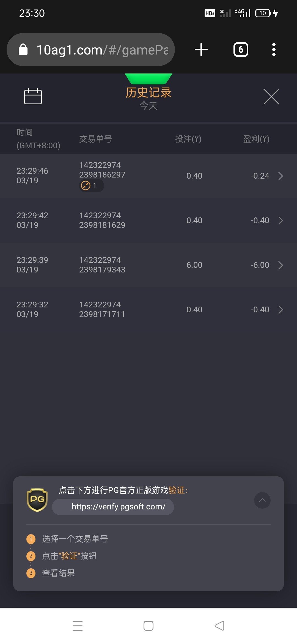Tap the browser address bar
The height and width of the screenshot is (644, 297).
click(x=102, y=50)
